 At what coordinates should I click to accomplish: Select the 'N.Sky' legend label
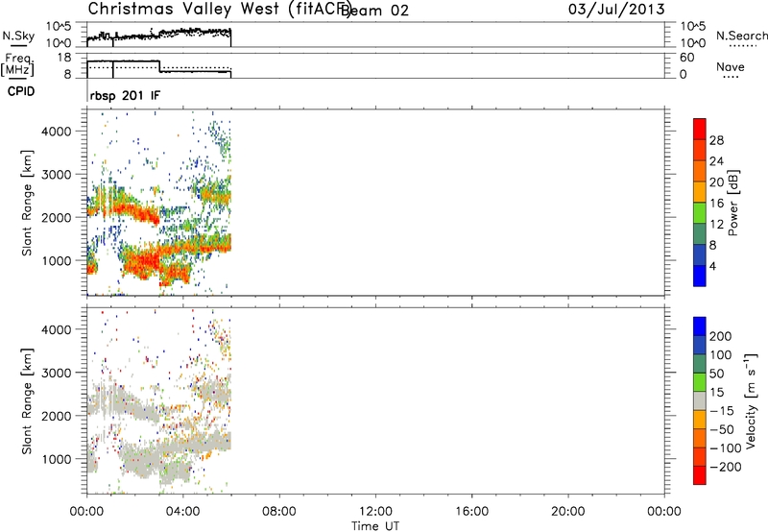tap(18, 36)
